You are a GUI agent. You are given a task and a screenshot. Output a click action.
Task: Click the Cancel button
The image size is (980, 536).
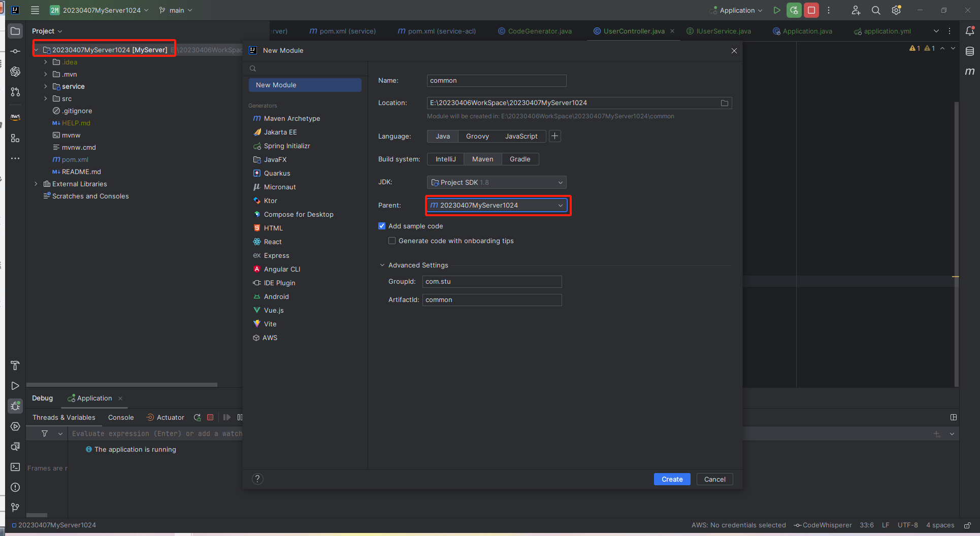tap(714, 479)
